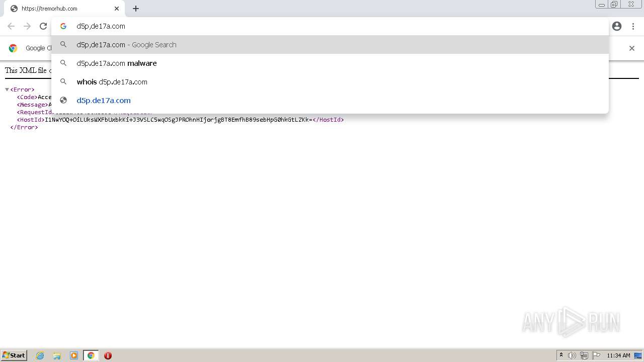Click the volume speaker icon in the system tray
Viewport: 644px width, 362px height.
click(572, 355)
